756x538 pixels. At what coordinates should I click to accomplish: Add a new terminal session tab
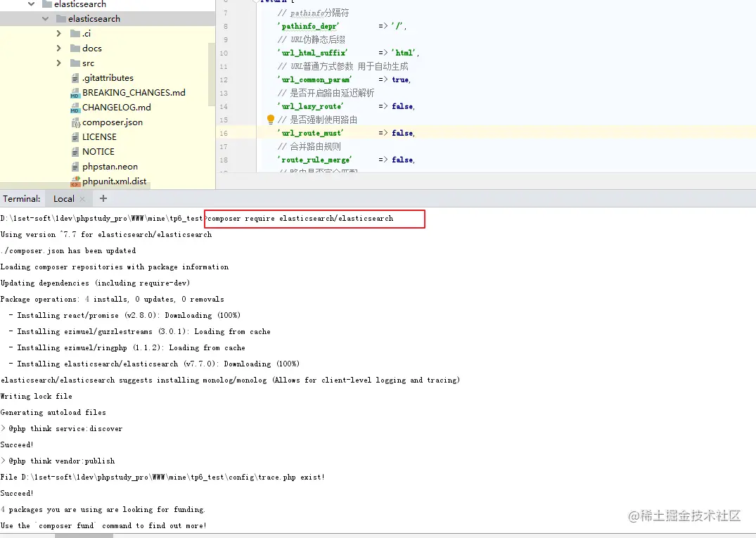(x=103, y=198)
